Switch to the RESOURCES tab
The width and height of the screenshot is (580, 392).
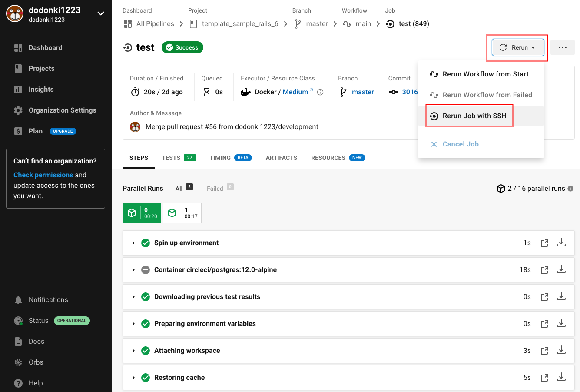[x=338, y=158]
